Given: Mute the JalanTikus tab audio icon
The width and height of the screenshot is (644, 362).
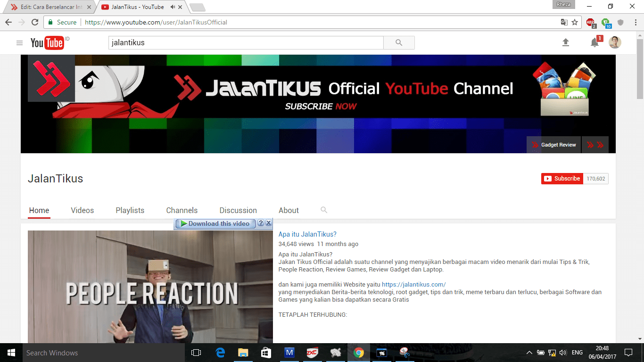Looking at the screenshot, I should (x=173, y=7).
